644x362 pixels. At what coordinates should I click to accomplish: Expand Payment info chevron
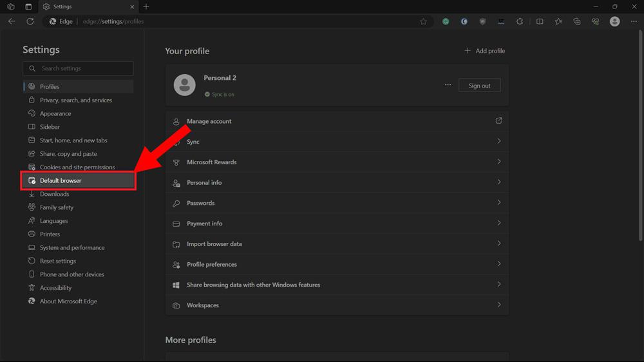pyautogui.click(x=499, y=223)
